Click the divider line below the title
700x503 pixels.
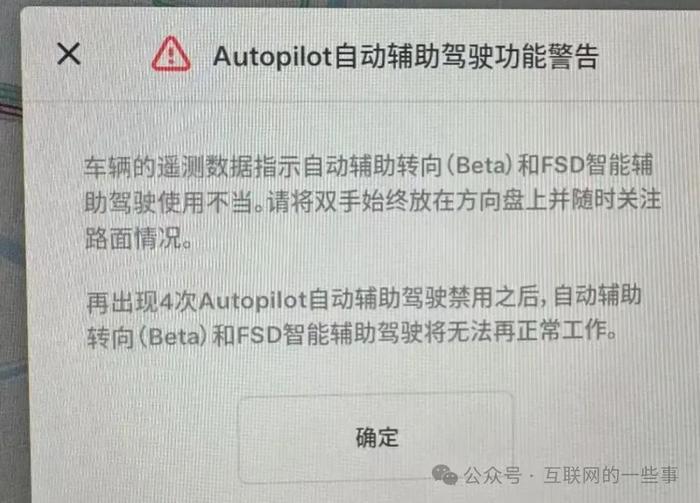point(362,102)
